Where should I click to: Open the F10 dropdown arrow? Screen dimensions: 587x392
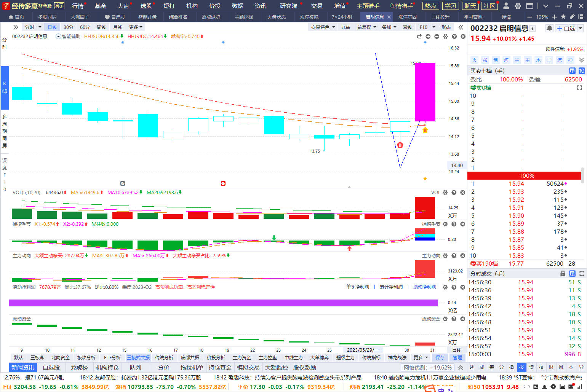pyautogui.click(x=434, y=27)
